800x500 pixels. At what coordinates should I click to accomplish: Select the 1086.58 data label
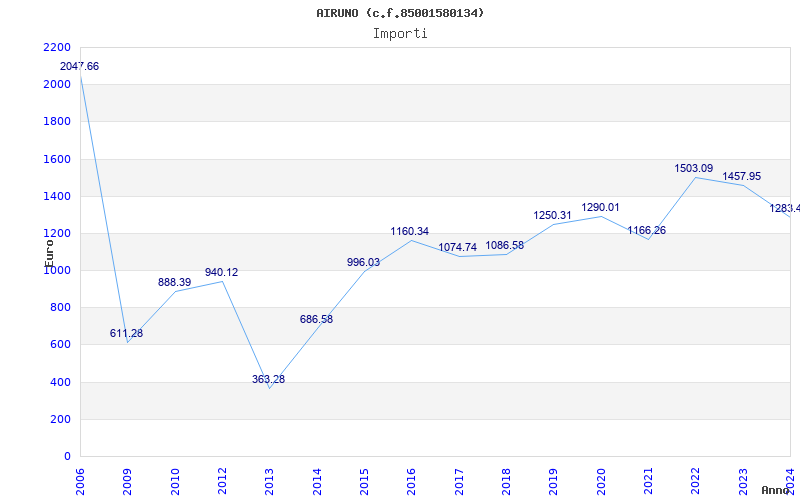[x=505, y=245]
